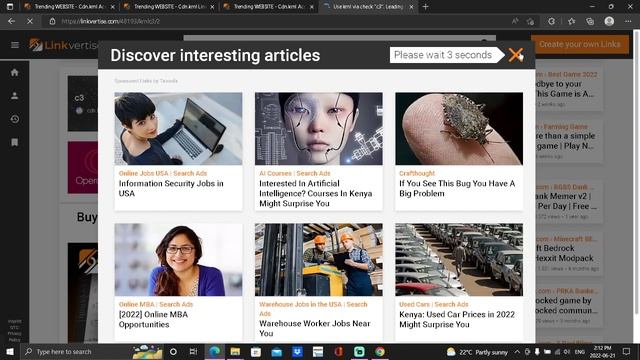Open the browser profile avatar

click(x=609, y=21)
